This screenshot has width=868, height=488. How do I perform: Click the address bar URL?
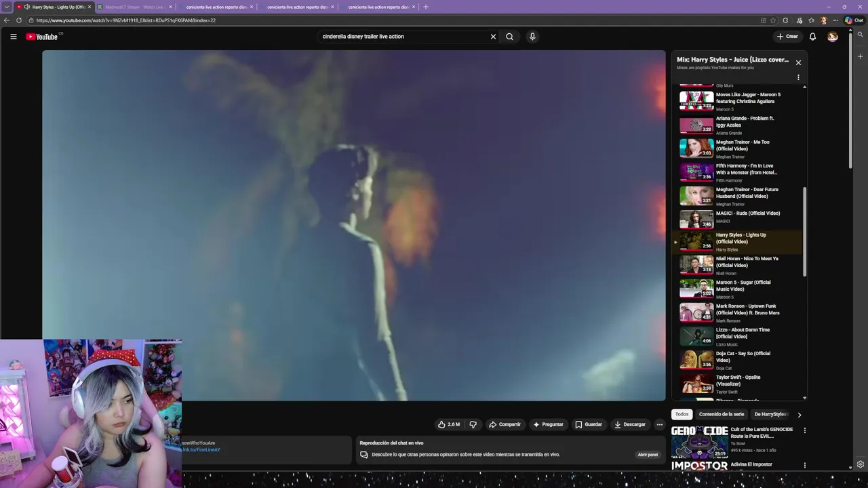(126, 20)
